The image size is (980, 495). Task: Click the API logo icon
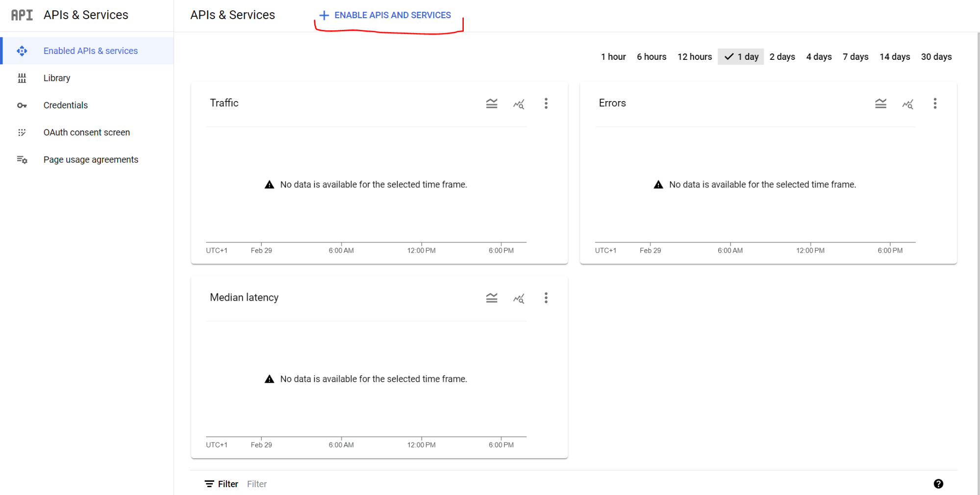coord(22,15)
